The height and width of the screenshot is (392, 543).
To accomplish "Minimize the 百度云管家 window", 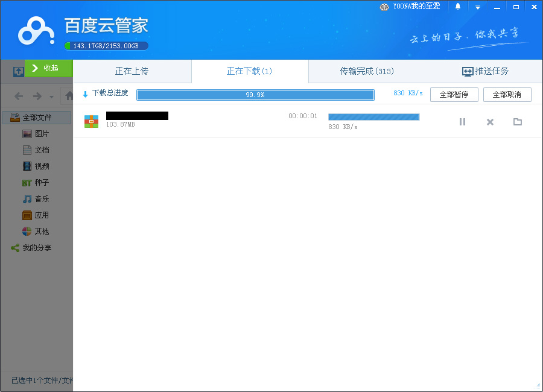I will [x=497, y=7].
